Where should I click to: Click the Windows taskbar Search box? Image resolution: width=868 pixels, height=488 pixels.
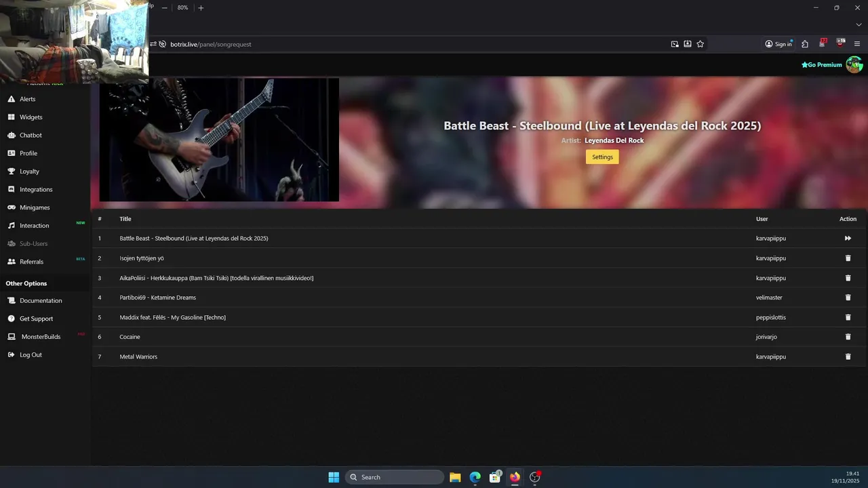click(395, 477)
